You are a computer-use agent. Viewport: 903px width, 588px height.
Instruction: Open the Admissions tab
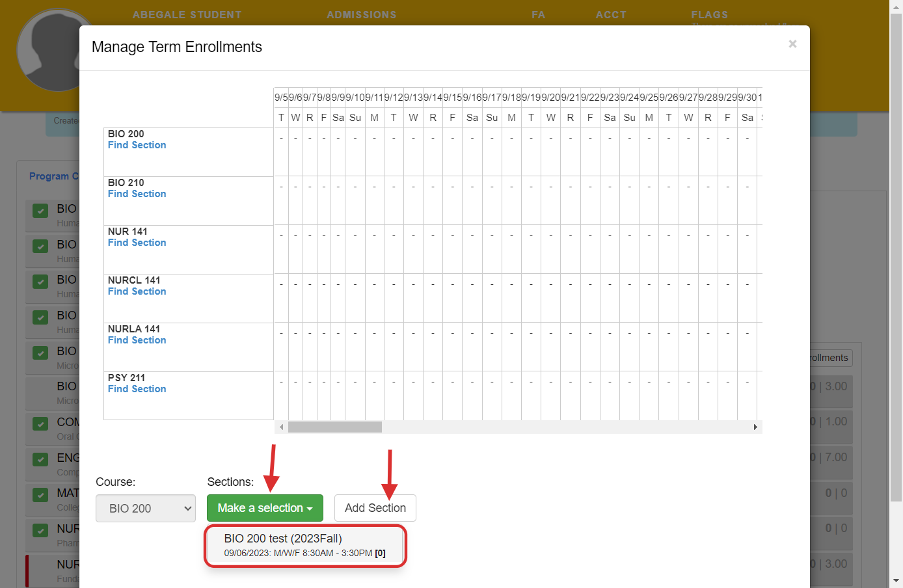pos(361,15)
